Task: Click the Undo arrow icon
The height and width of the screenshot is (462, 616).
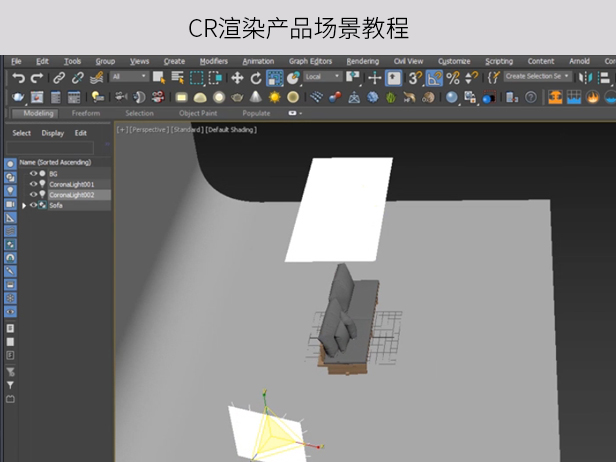Action: point(18,77)
